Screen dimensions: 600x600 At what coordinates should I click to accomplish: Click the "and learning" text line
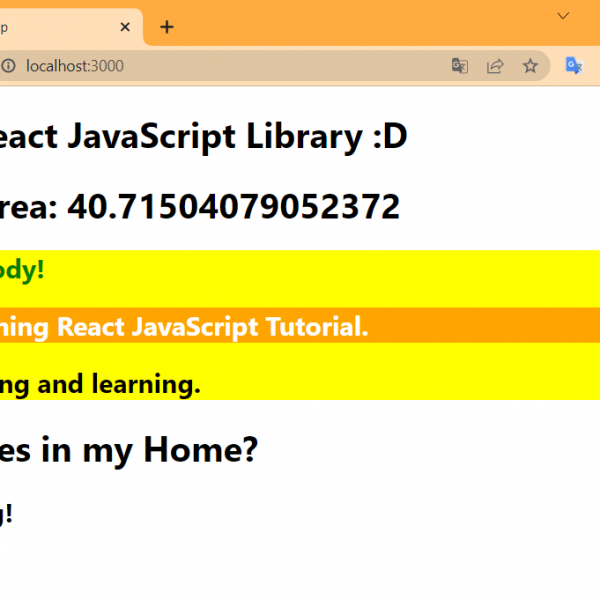100,384
